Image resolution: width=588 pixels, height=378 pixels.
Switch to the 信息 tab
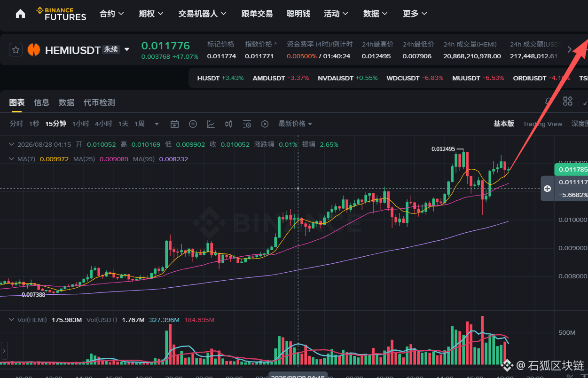point(42,102)
